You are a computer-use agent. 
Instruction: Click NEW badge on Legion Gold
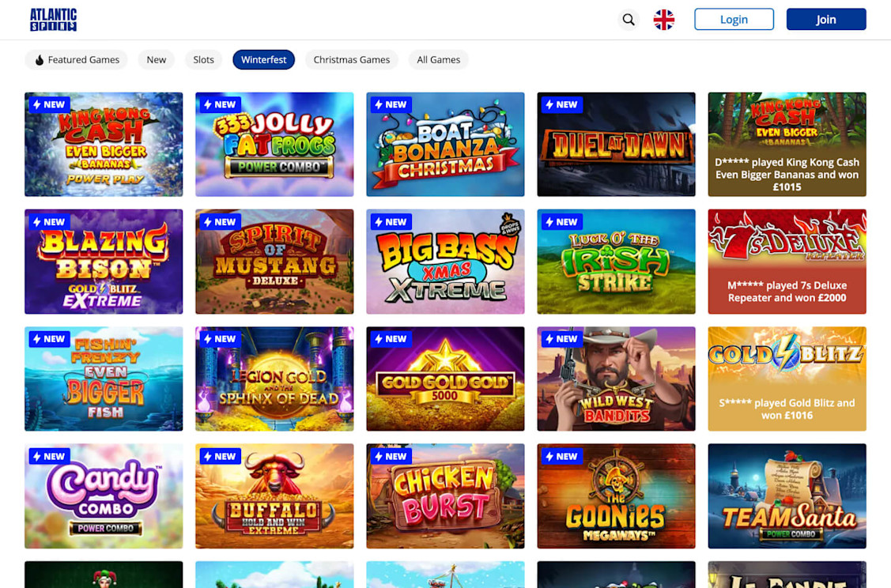(221, 339)
